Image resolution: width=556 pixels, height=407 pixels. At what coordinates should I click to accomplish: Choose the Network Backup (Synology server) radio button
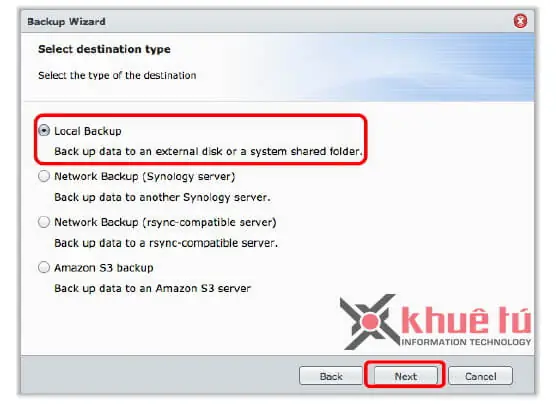[x=44, y=176]
